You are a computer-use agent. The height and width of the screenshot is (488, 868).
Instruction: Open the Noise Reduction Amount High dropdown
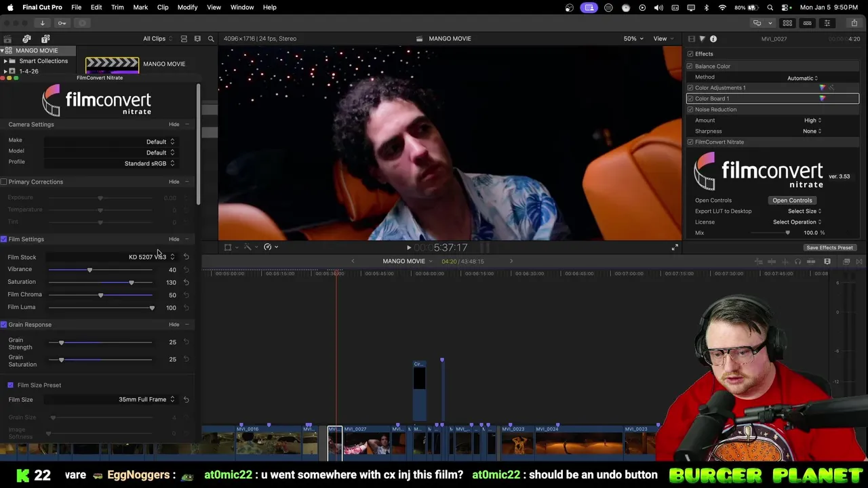coord(812,120)
